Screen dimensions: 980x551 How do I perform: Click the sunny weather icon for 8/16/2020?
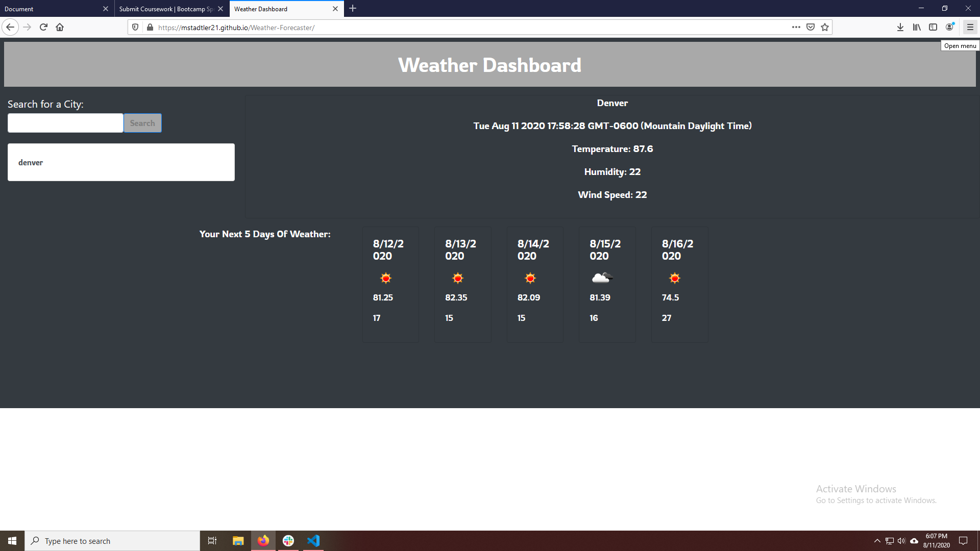(x=674, y=278)
